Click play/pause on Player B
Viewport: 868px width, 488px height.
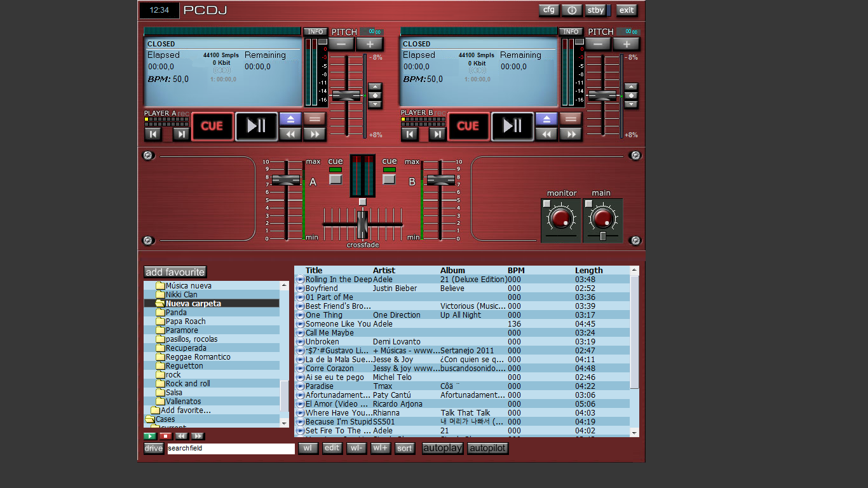point(512,126)
